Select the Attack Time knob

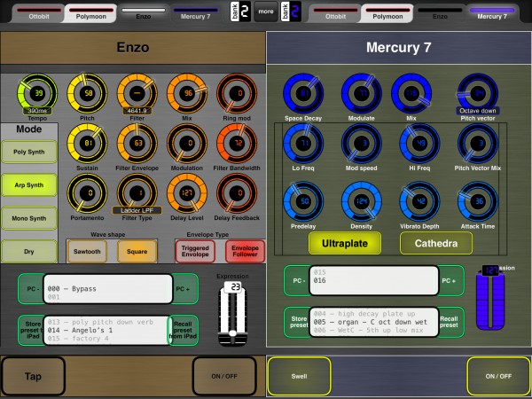(x=478, y=201)
